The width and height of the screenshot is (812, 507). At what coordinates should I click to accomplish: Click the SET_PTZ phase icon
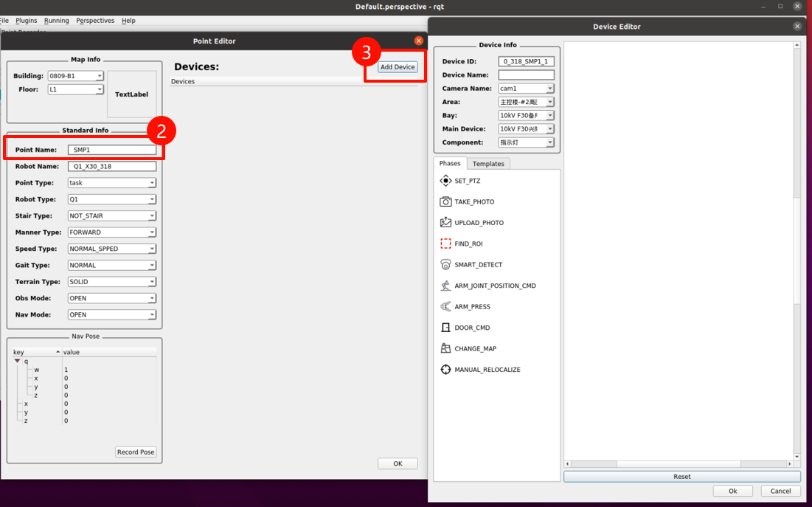445,181
